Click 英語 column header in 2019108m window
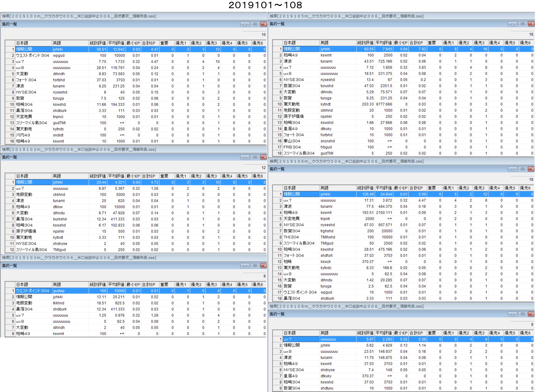The height and width of the screenshot is (392, 535). (338, 333)
